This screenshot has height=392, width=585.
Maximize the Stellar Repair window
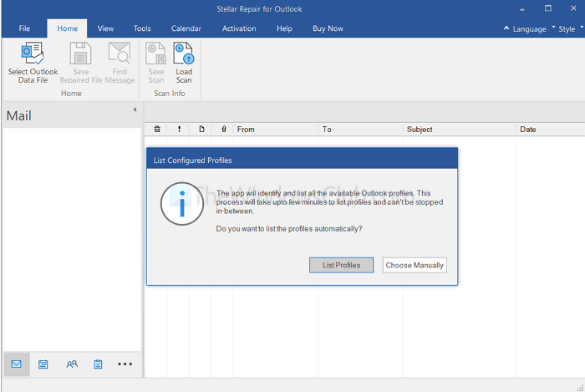coord(548,8)
